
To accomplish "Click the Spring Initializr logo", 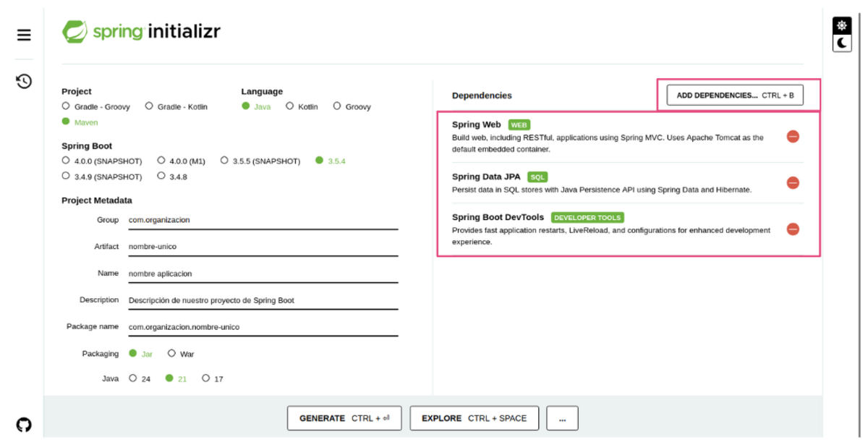I will pyautogui.click(x=141, y=32).
